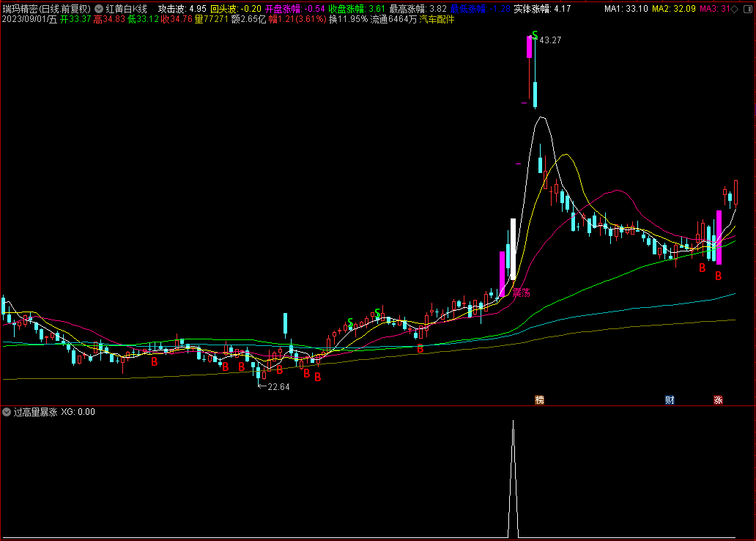Click the 开盘涨幅: -0.54 value
Image resolution: width=756 pixels, height=541 pixels.
295,9
